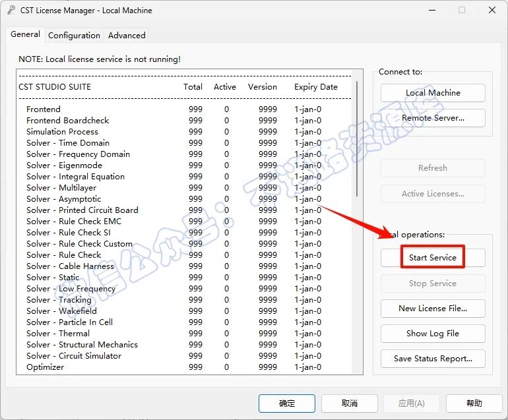
Task: Click the CST STUDIO SUITE header
Action: (x=55, y=87)
